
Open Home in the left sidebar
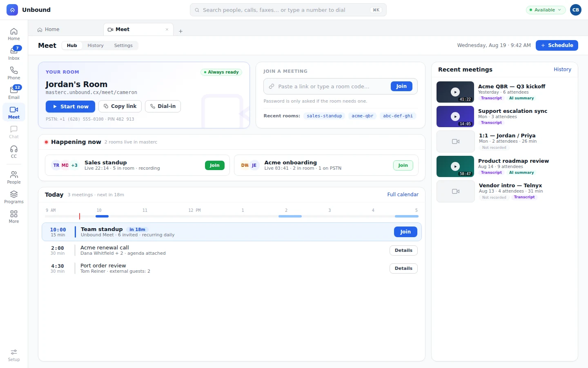14,34
